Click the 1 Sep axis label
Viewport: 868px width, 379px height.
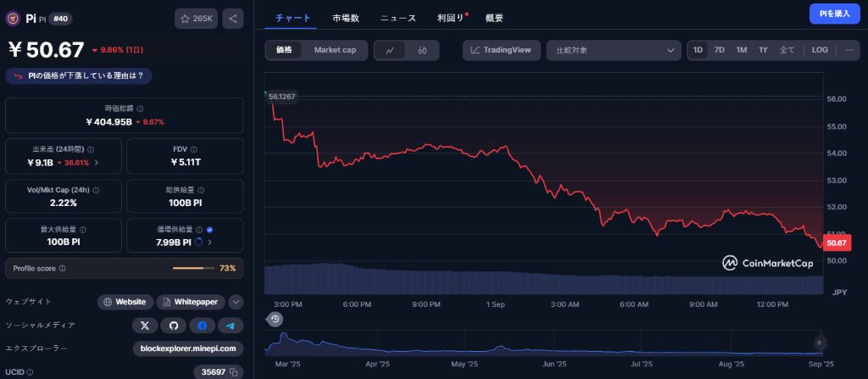[x=495, y=304]
